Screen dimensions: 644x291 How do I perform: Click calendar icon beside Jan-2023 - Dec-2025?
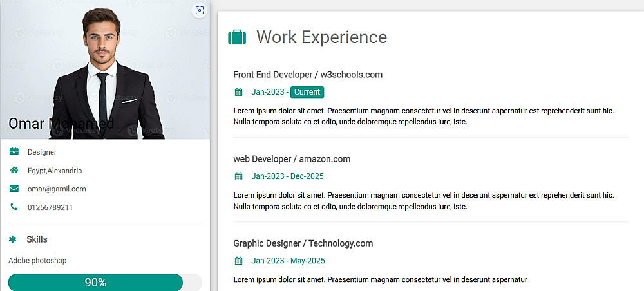[x=238, y=176]
